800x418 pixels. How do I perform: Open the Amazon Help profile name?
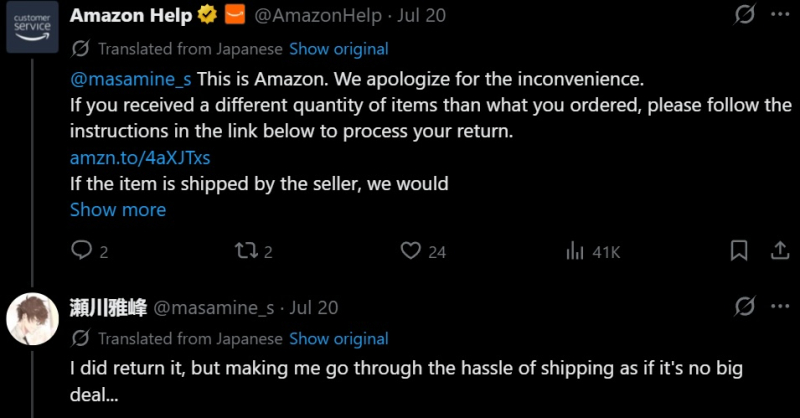coord(131,15)
